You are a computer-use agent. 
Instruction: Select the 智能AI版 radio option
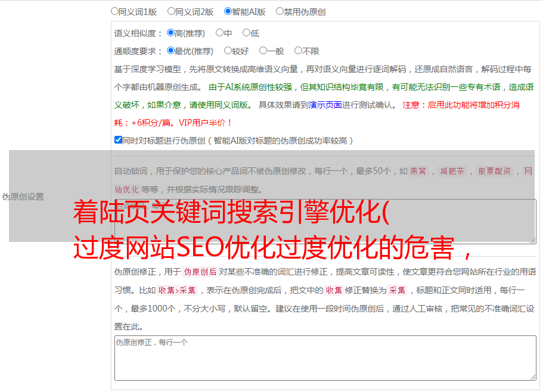[228, 11]
